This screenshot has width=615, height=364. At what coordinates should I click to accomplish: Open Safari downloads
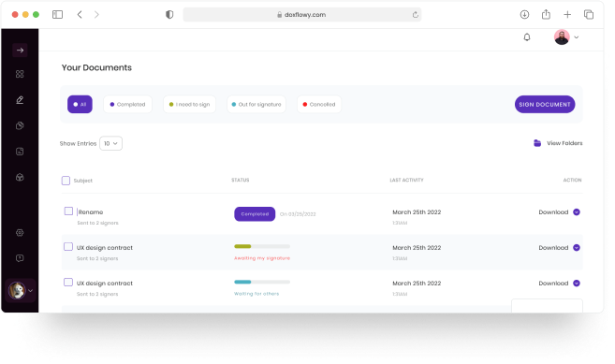tap(524, 15)
